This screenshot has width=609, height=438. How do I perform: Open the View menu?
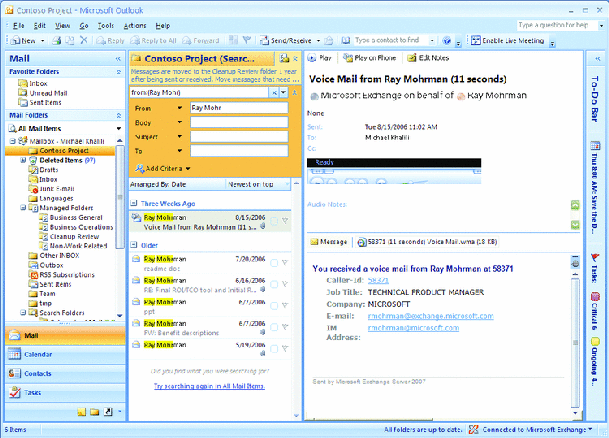click(x=62, y=26)
